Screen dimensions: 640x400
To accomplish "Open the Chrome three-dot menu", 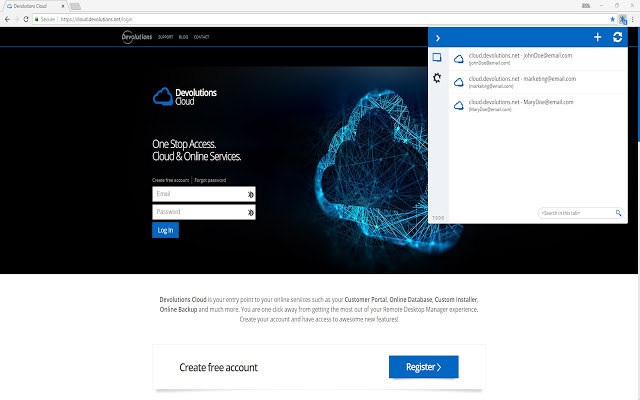I will 633,19.
